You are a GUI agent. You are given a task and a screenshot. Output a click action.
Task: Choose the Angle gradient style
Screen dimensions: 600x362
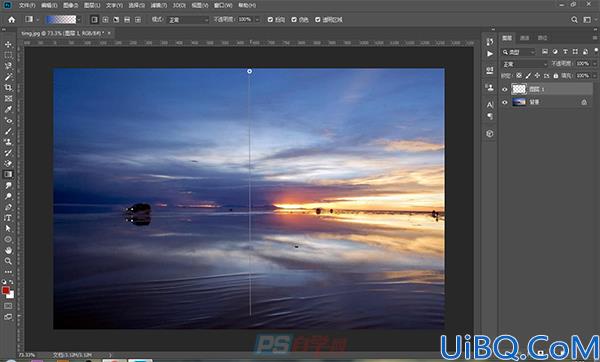point(116,20)
